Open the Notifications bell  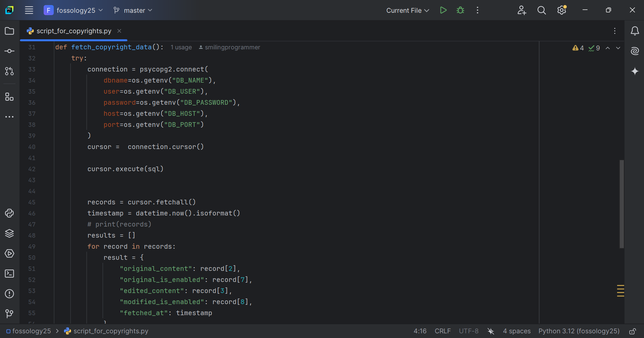[x=635, y=31]
